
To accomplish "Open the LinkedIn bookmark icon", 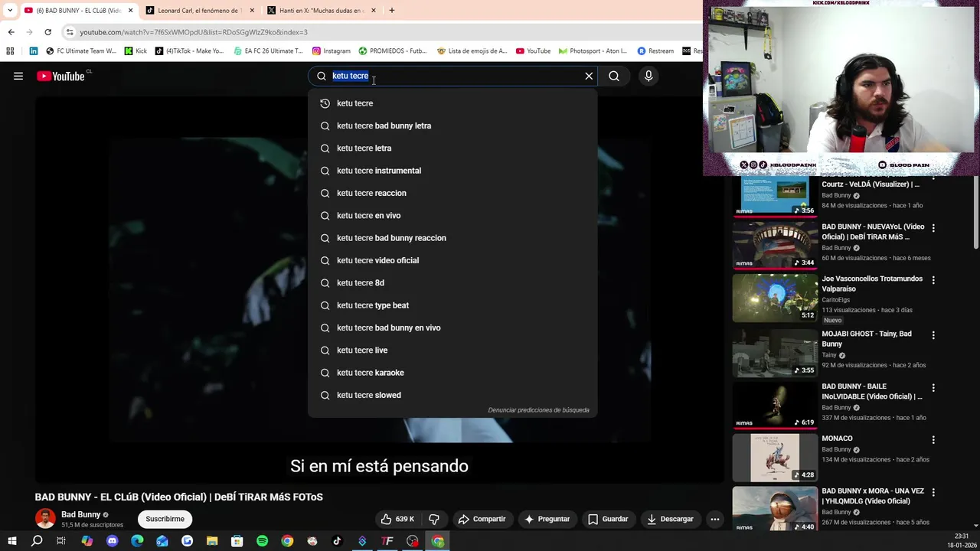I will (34, 51).
